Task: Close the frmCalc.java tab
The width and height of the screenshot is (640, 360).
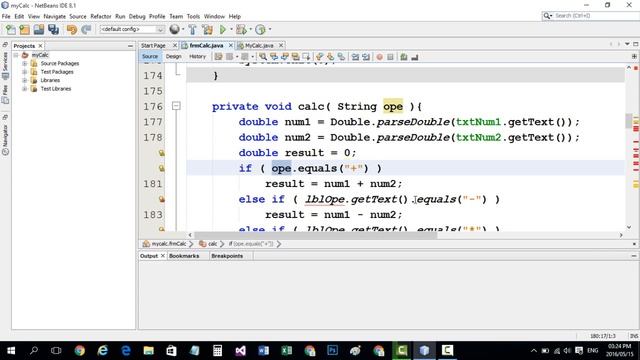Action: pyautogui.click(x=231, y=45)
